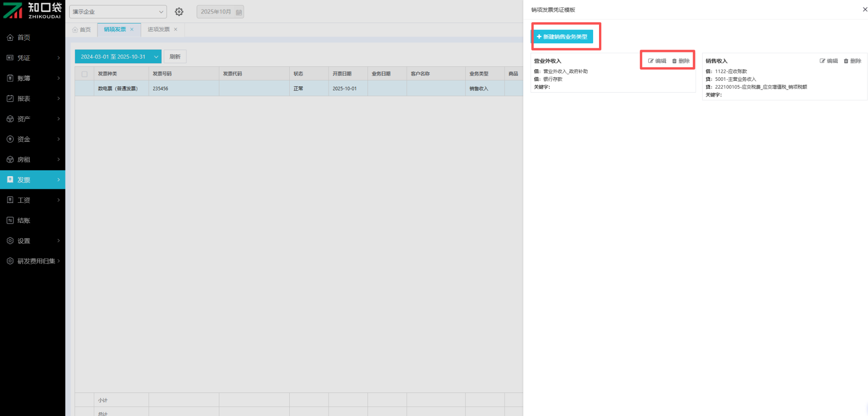Screen dimensions: 868x416
Task: Click the 新建销售业务类型 button
Action: (x=562, y=37)
